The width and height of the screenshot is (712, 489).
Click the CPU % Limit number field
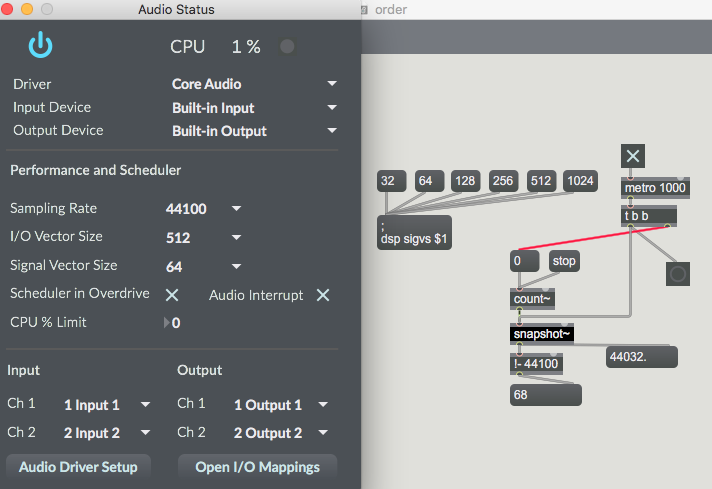[173, 323]
